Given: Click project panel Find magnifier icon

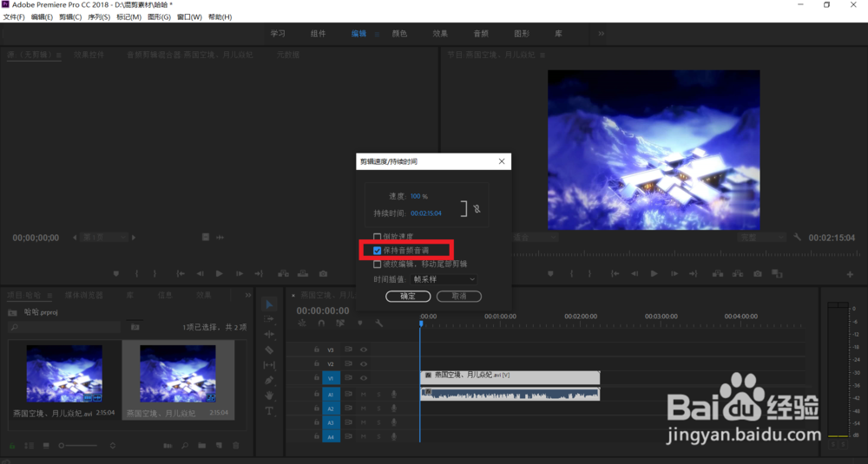Looking at the screenshot, I should [185, 446].
